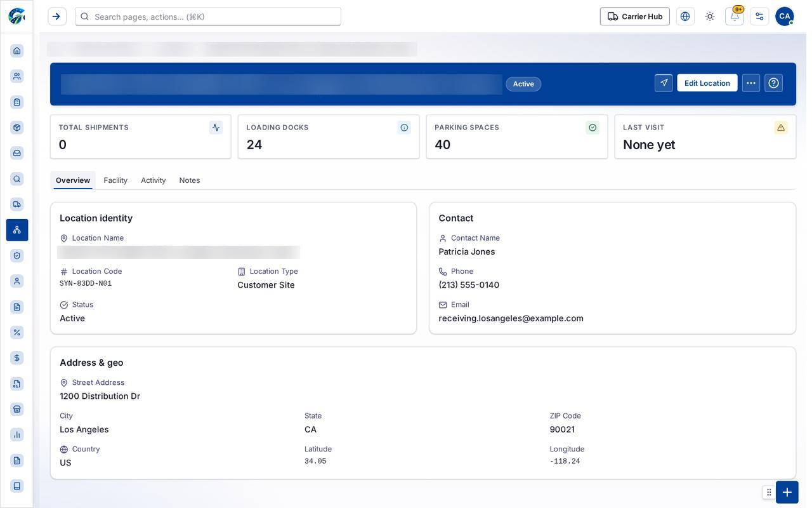The width and height of the screenshot is (812, 508).
Task: Click the storefront icon in the sidebar
Action: (x=17, y=410)
